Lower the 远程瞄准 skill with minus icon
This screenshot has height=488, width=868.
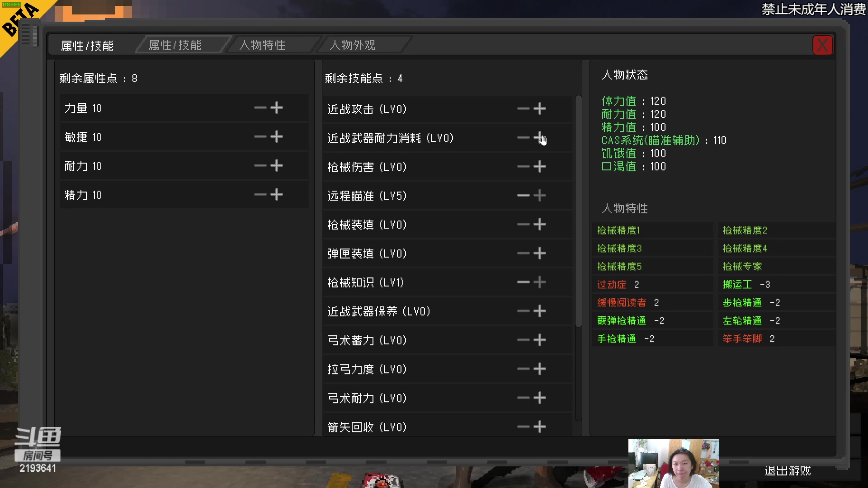click(x=523, y=195)
